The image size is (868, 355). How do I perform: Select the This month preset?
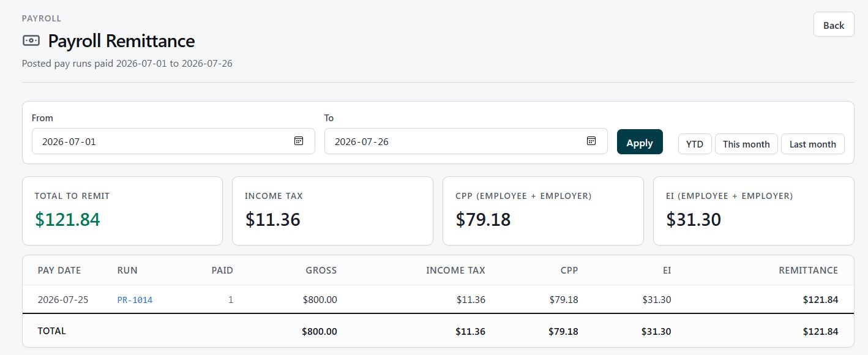click(746, 144)
